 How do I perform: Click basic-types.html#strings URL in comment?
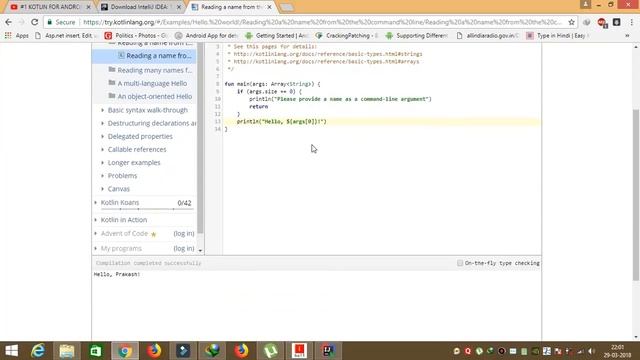point(328,54)
